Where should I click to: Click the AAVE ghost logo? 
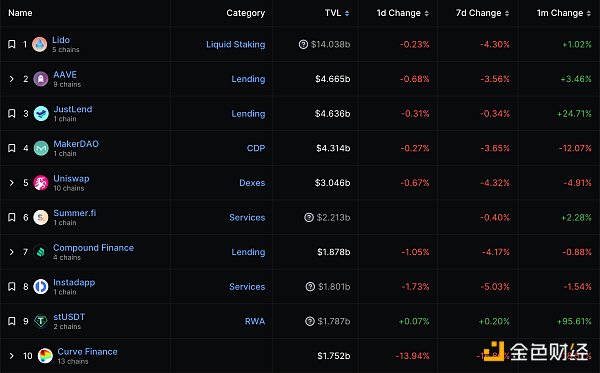41,79
